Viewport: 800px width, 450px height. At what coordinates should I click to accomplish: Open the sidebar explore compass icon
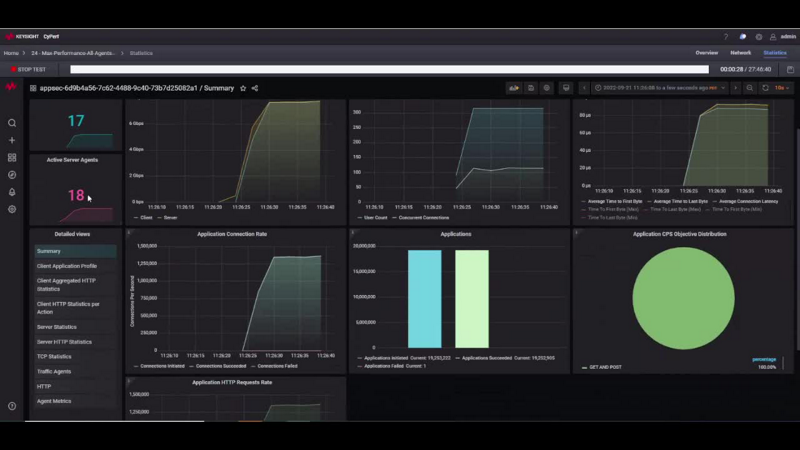click(x=12, y=175)
